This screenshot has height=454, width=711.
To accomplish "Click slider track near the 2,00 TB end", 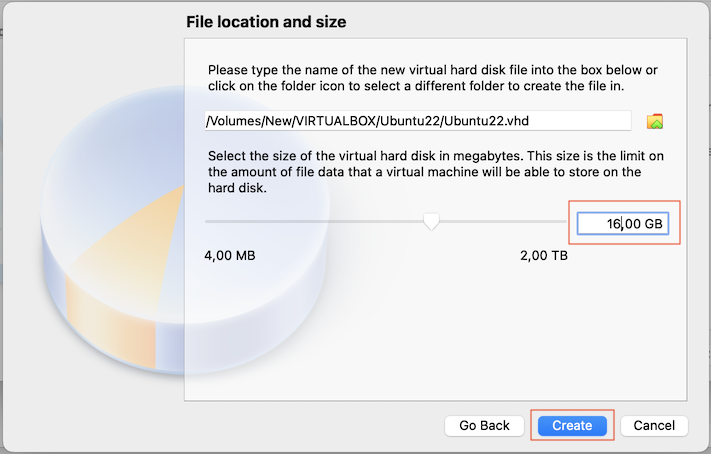I will click(553, 221).
